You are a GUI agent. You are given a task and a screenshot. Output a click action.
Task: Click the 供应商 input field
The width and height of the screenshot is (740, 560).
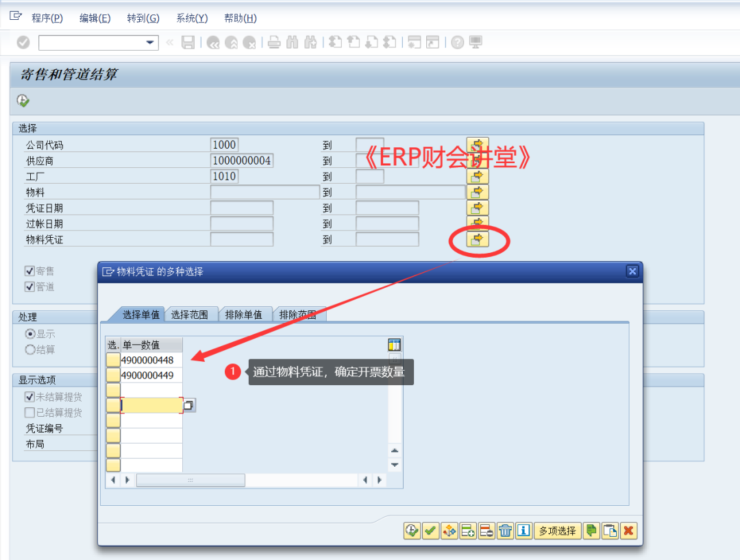coord(242,160)
